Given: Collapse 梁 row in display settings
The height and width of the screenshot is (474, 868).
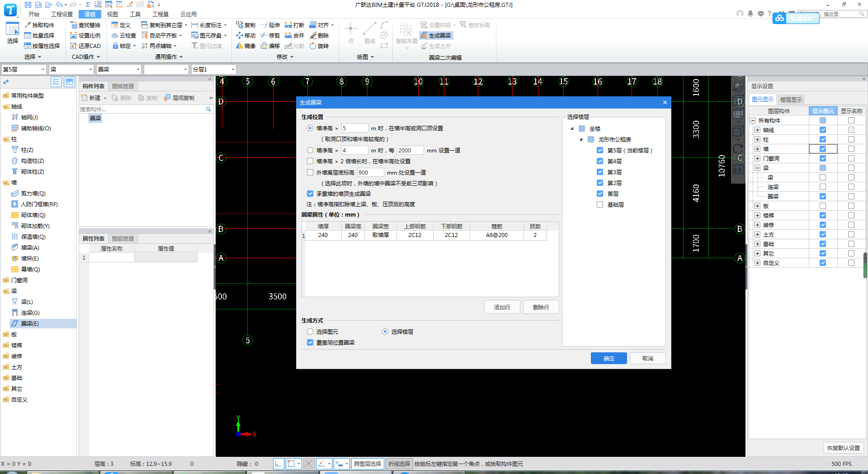Looking at the screenshot, I should [757, 168].
